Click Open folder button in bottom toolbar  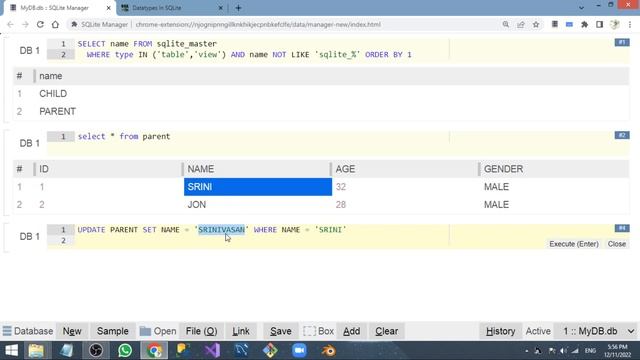[158, 331]
